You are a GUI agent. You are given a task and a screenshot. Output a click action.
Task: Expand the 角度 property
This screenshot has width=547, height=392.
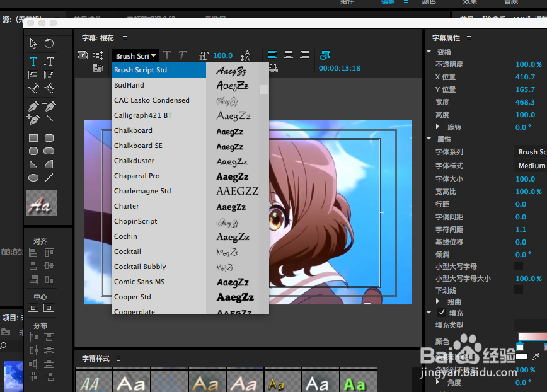click(438, 382)
